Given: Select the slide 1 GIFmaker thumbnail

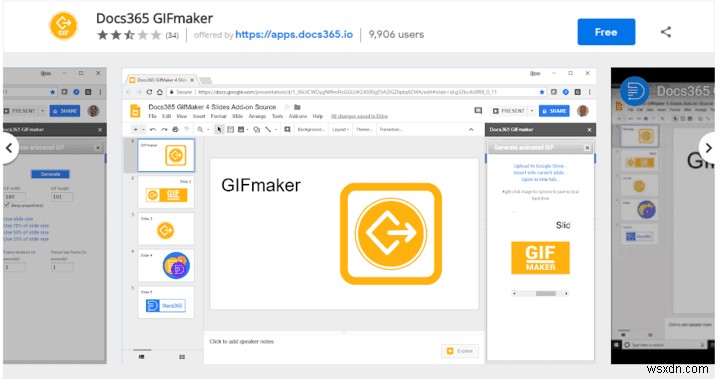Looking at the screenshot, I should tap(166, 155).
